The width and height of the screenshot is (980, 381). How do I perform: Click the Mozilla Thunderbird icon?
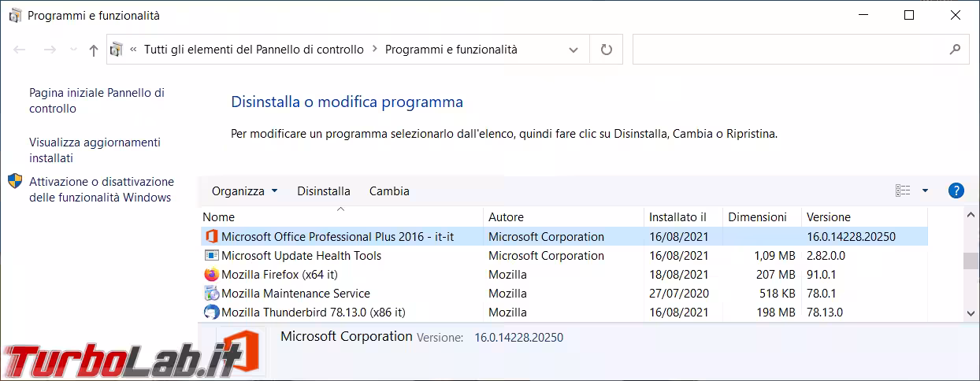[211, 313]
